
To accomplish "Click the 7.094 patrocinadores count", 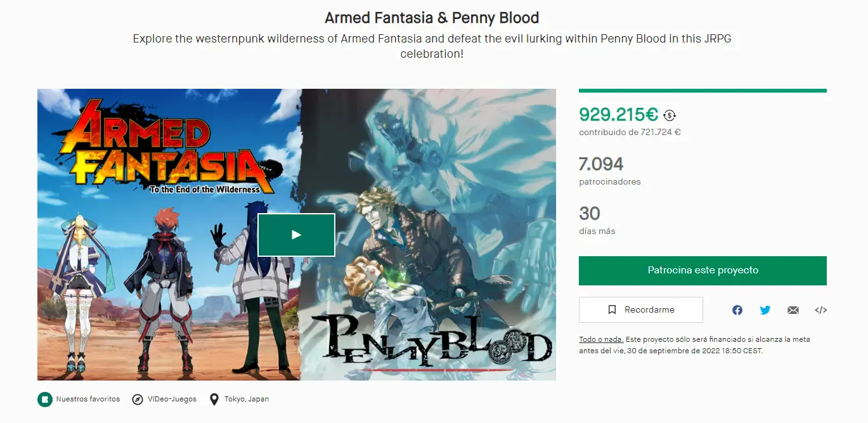I will pyautogui.click(x=601, y=164).
